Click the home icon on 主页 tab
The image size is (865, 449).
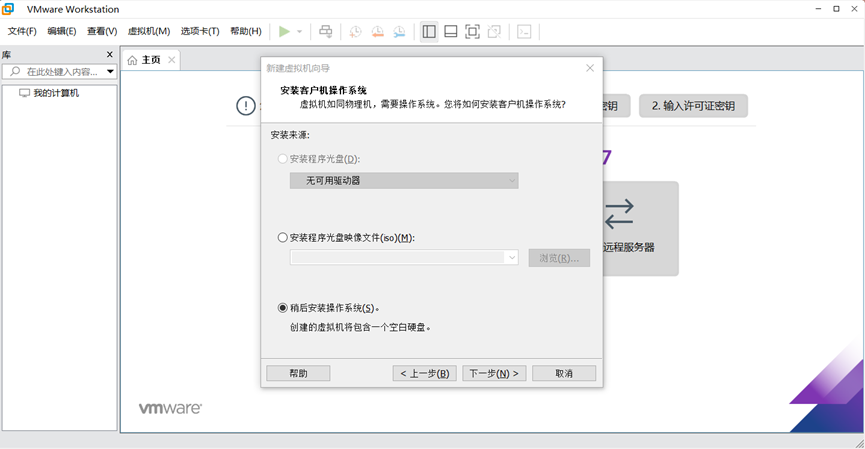[132, 60]
